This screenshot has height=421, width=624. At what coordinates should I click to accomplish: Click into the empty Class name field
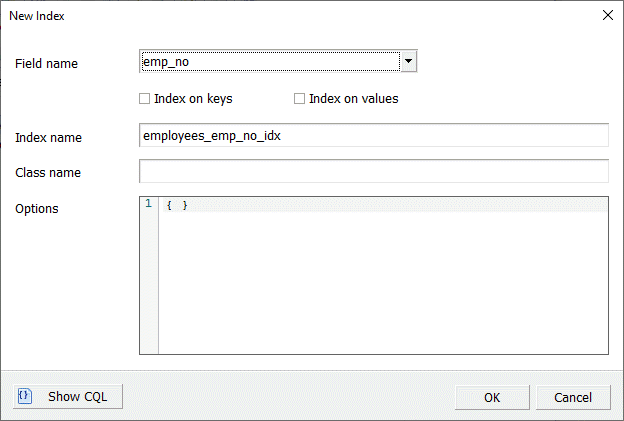373,172
